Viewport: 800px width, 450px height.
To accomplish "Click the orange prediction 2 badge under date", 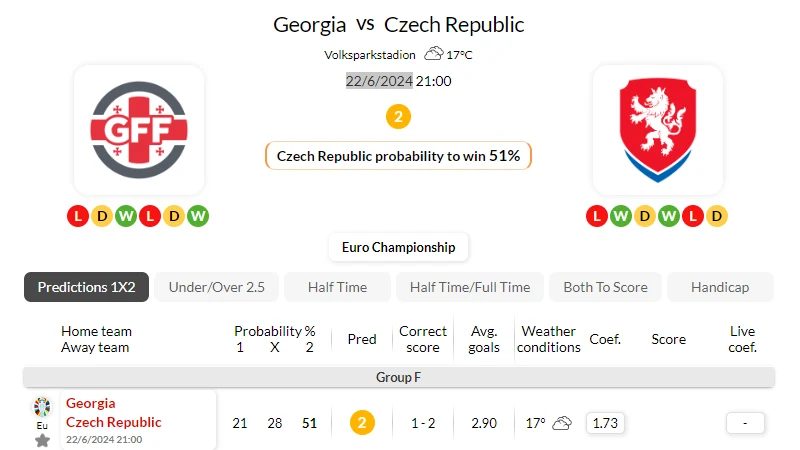I will pos(398,117).
